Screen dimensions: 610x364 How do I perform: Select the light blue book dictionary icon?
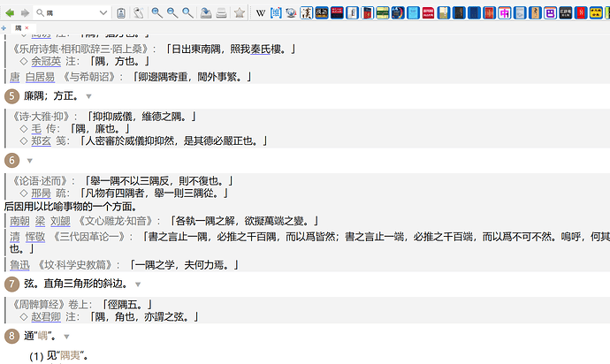click(x=413, y=13)
